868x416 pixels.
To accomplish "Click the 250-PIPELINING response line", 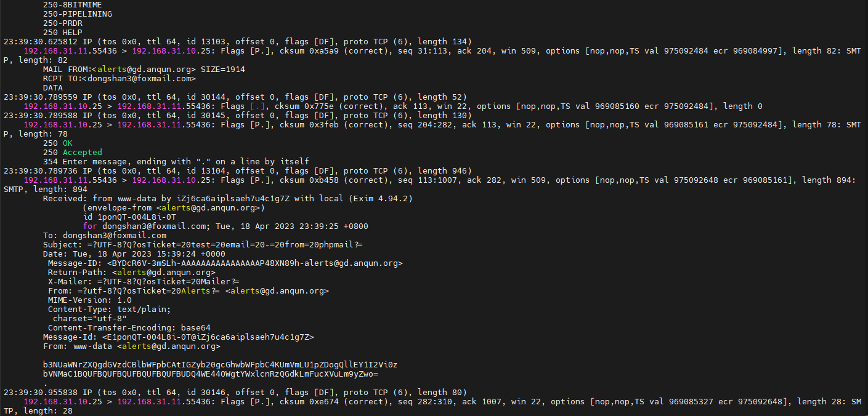I will pyautogui.click(x=77, y=14).
